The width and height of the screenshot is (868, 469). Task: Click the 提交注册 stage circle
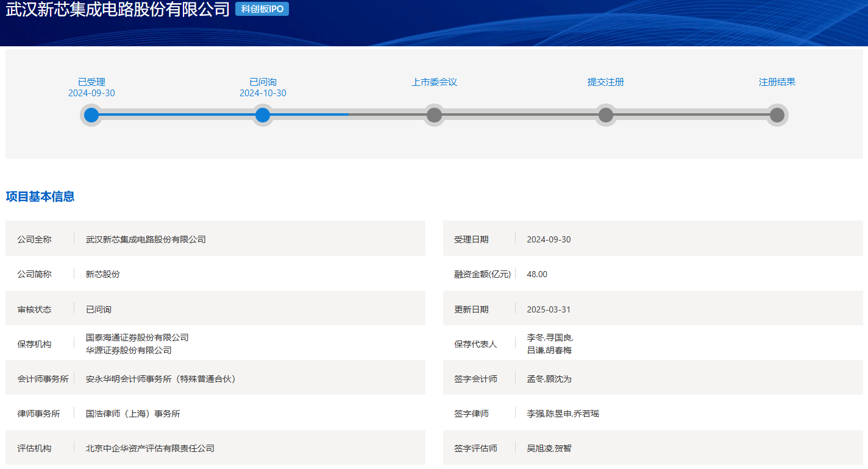[605, 115]
